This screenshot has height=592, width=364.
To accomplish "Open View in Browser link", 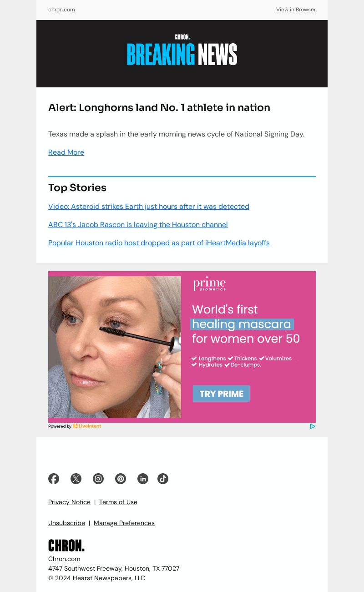I will tap(296, 10).
